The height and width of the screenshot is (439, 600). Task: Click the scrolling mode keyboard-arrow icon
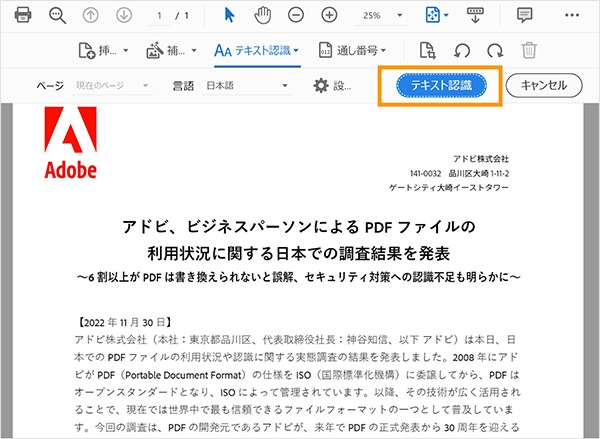pyautogui.click(x=475, y=15)
